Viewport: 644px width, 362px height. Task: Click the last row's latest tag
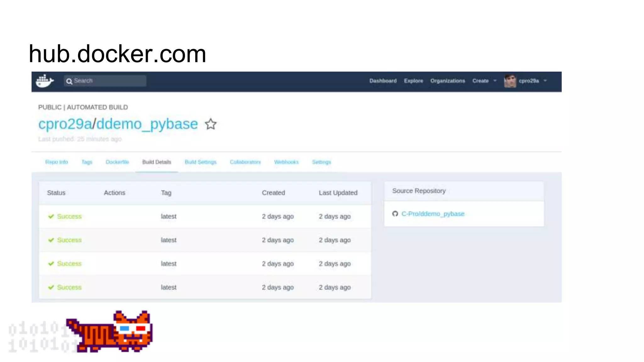pos(169,287)
